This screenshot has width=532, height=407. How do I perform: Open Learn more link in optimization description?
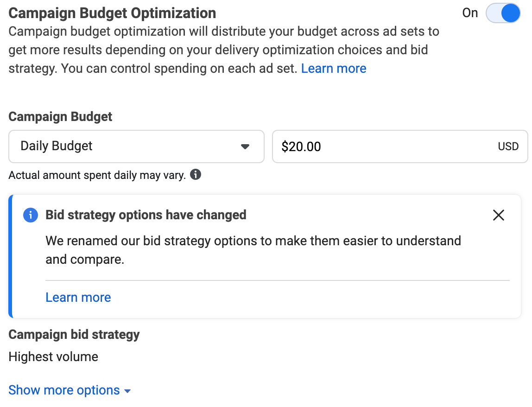coord(334,69)
